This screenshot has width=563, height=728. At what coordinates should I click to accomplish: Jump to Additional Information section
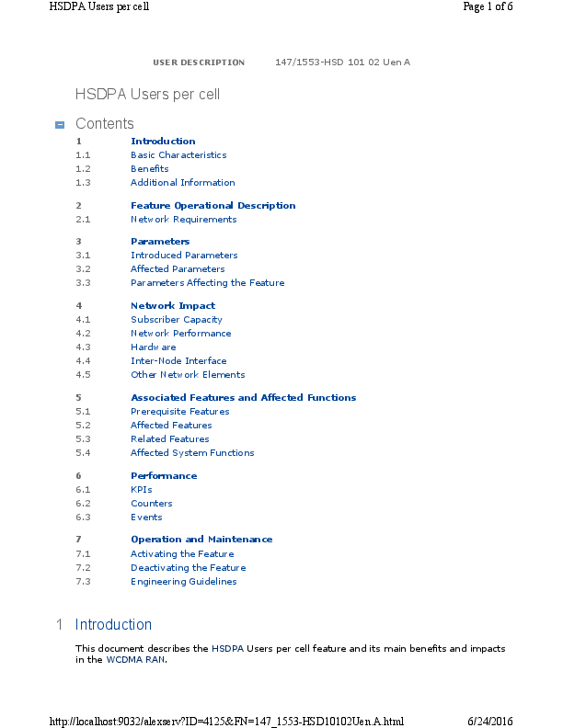tap(182, 183)
